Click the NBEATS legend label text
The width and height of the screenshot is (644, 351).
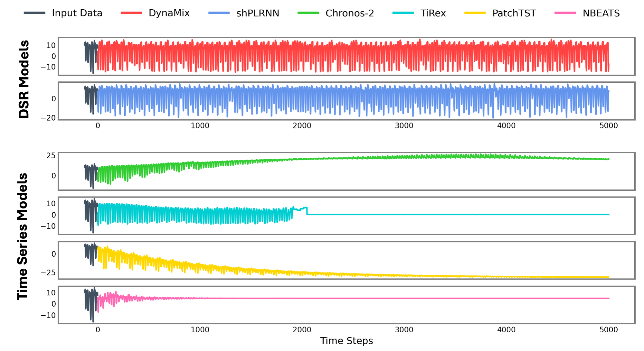601,13
